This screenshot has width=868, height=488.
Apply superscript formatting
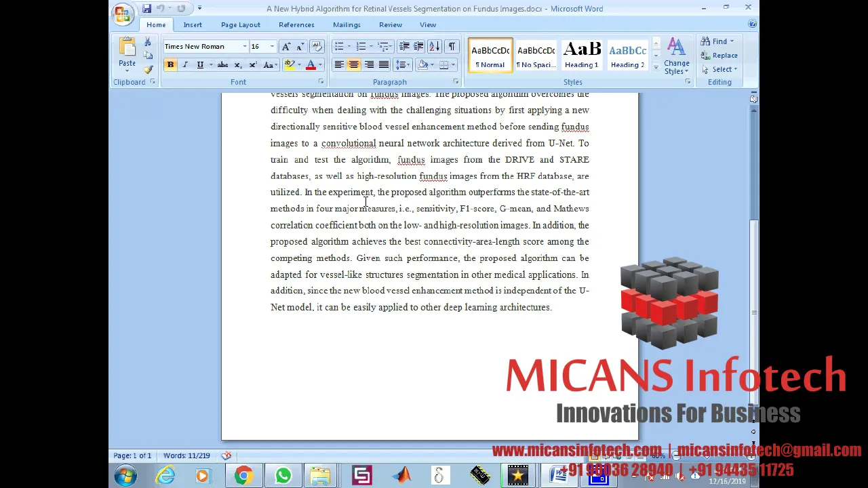[x=252, y=65]
